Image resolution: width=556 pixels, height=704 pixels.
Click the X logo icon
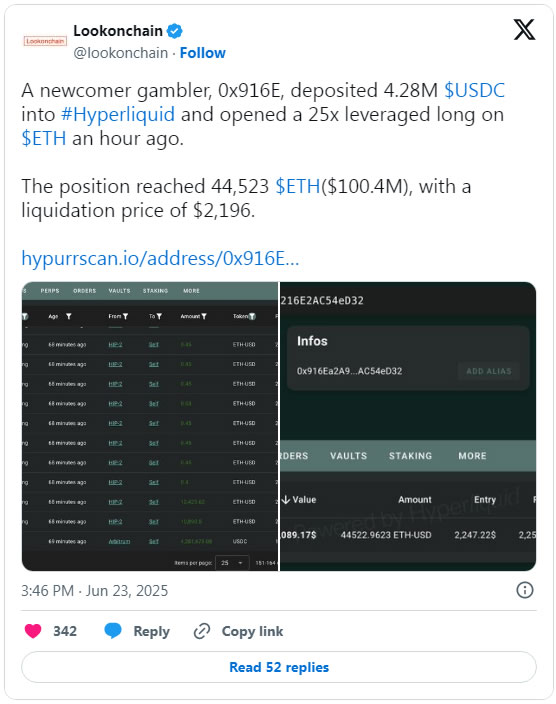coord(524,30)
